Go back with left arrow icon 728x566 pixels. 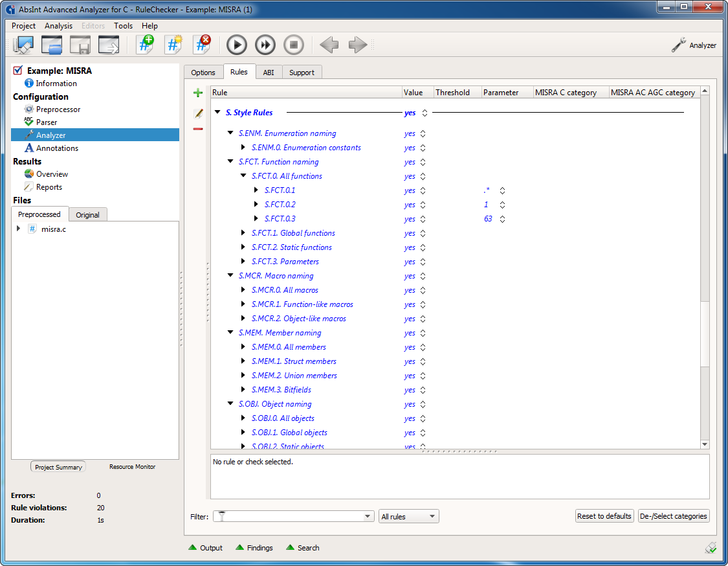329,45
